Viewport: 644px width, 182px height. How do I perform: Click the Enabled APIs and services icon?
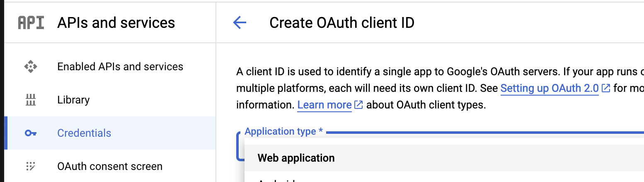[x=31, y=66]
